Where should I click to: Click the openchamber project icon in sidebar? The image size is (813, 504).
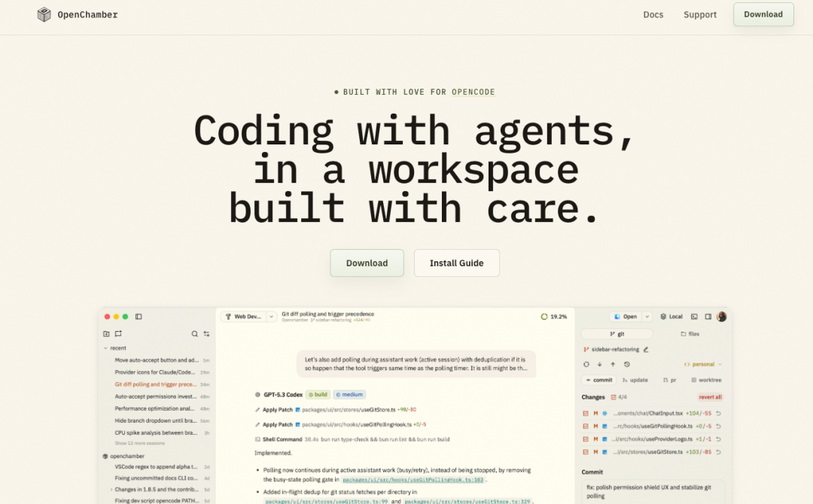click(105, 457)
